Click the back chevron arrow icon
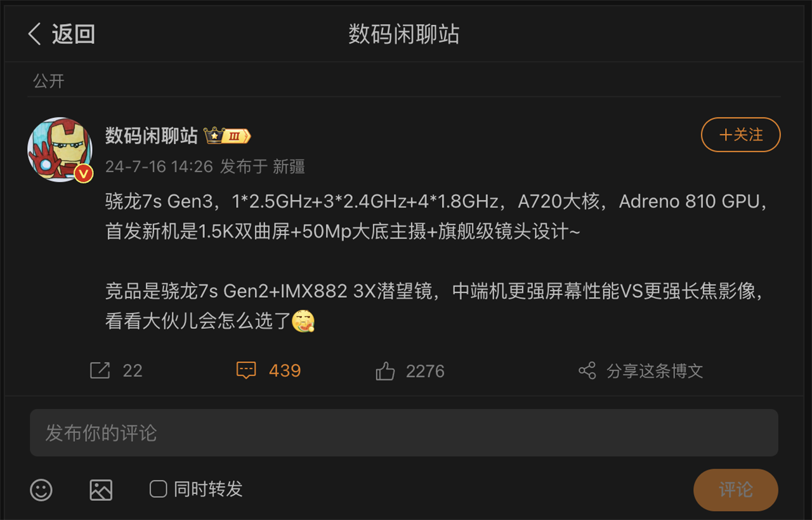 [35, 34]
